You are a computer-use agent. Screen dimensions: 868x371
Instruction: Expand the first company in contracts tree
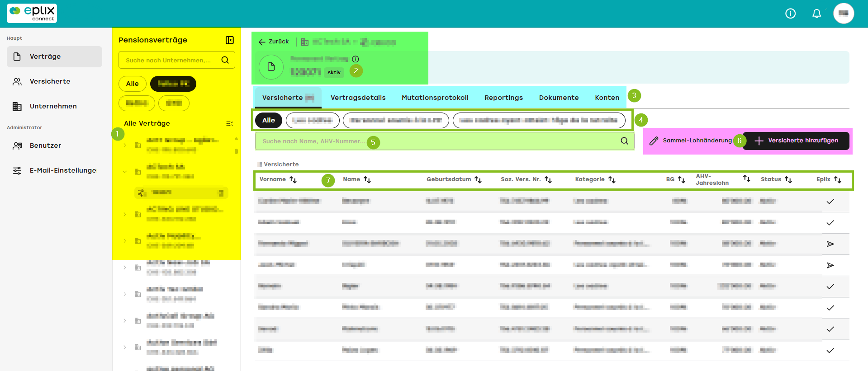pyautogui.click(x=125, y=145)
